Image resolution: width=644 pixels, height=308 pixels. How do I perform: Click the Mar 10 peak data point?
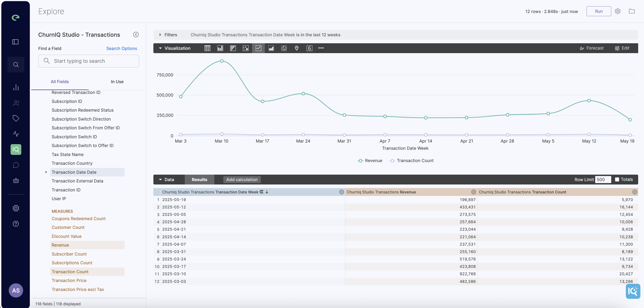(x=222, y=61)
